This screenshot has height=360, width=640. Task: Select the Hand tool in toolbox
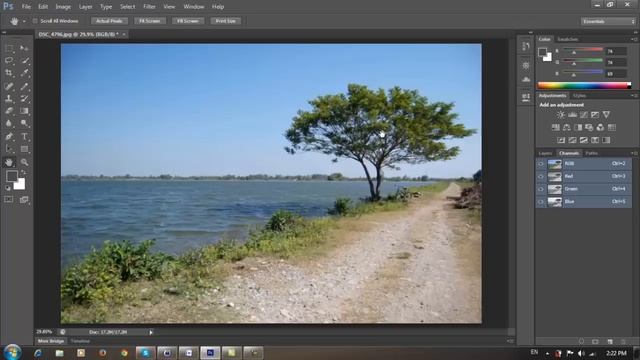point(9,162)
